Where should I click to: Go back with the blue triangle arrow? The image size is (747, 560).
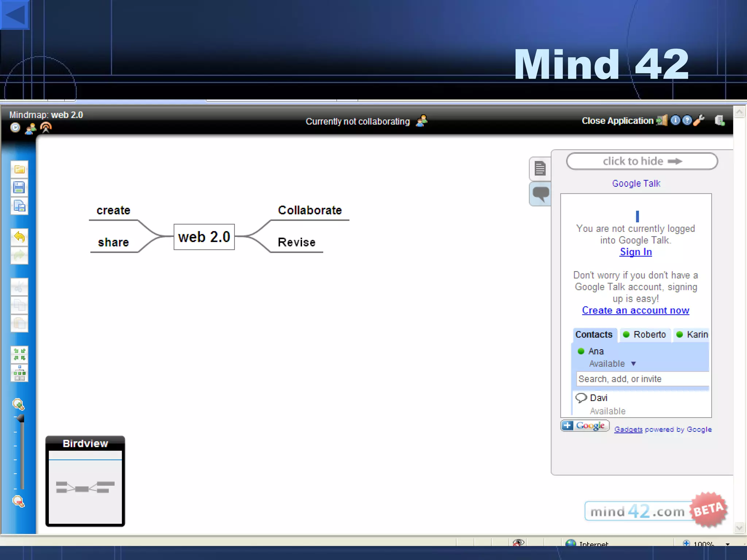click(x=15, y=15)
